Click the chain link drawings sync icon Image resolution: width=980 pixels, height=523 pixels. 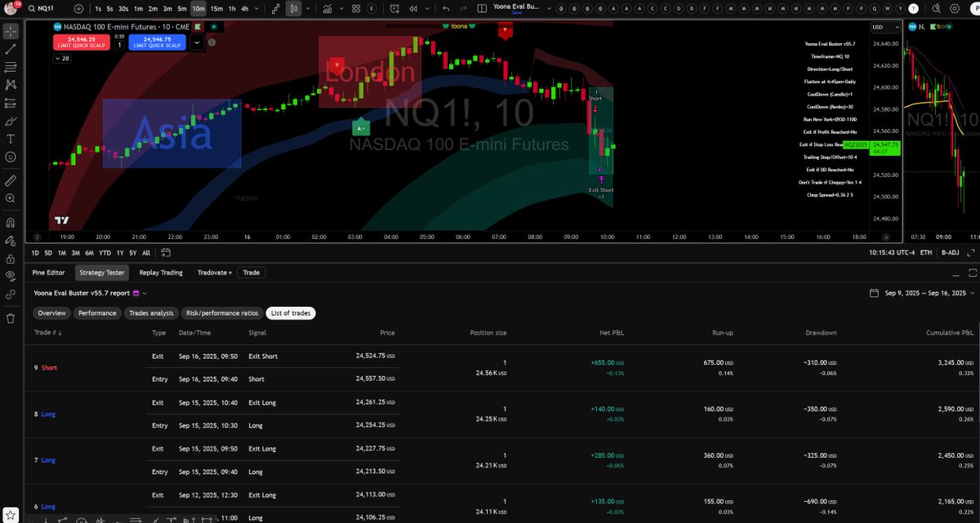(11, 294)
